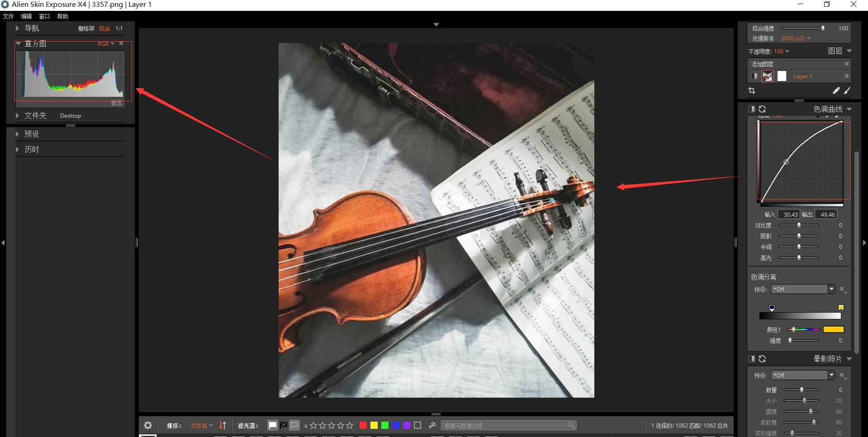Toggle Layer 1 visibility switch
868x437 pixels.
click(x=754, y=76)
